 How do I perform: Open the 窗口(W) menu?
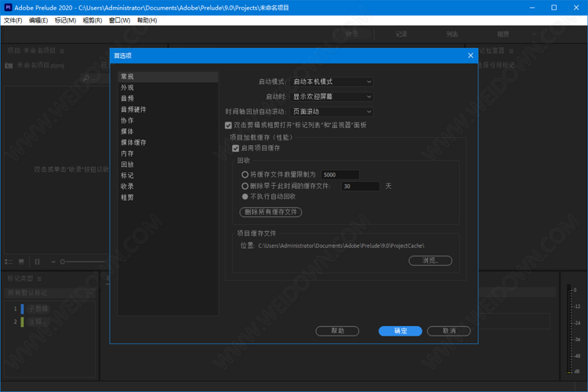pos(120,20)
